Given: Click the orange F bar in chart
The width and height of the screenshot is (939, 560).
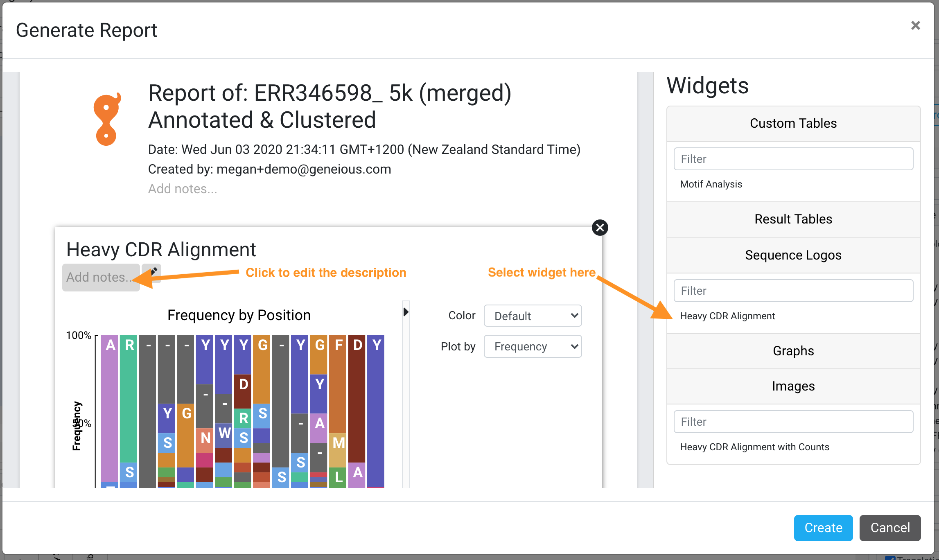Looking at the screenshot, I should coord(338,384).
